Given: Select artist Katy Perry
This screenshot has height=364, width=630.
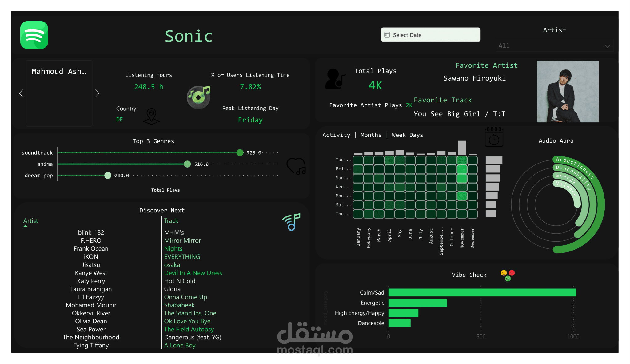Looking at the screenshot, I should pos(91,281).
